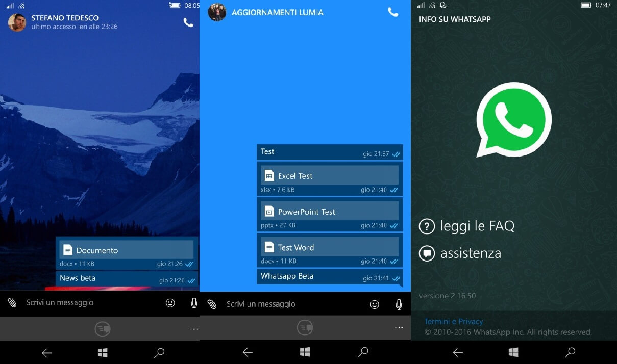Open emoji picker in Stefano Tedesco chat
617x364 pixels.
(170, 303)
